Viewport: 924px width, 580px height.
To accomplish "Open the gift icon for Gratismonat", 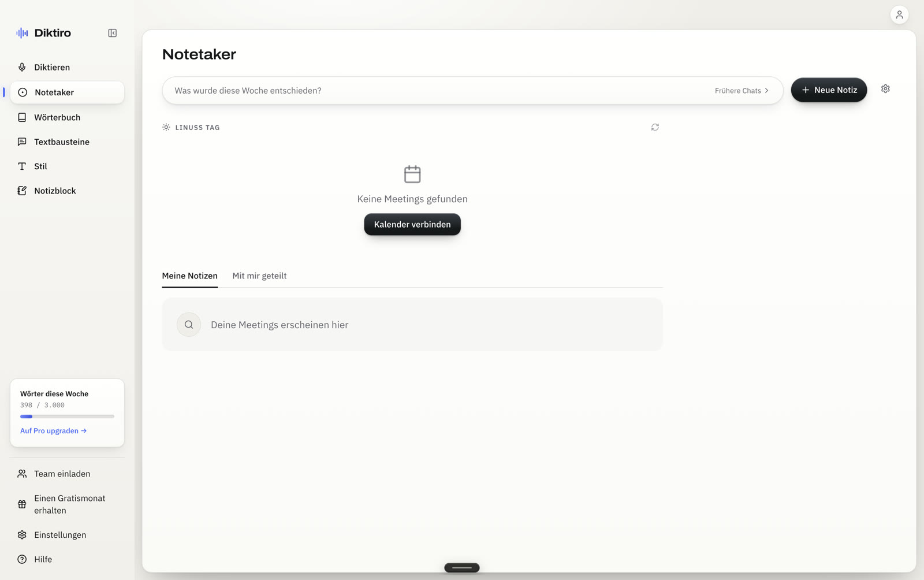I will coord(22,504).
